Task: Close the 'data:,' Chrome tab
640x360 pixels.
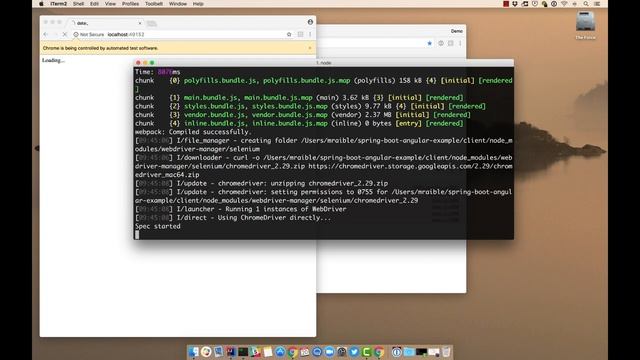Action: coord(140,23)
